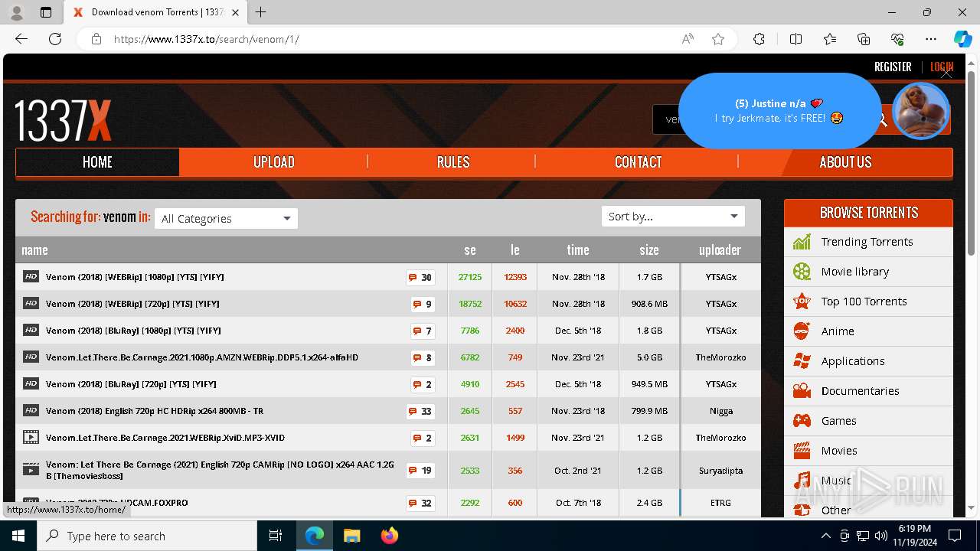Open the notification center icon

click(955, 536)
